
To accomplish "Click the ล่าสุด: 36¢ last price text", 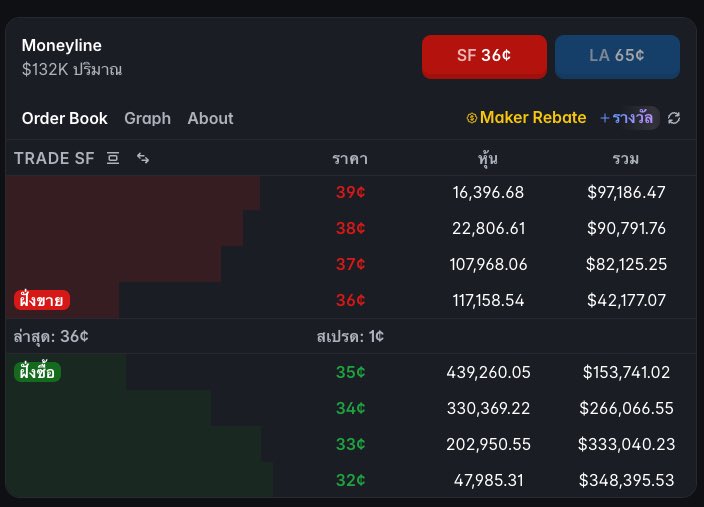I will pos(51,336).
